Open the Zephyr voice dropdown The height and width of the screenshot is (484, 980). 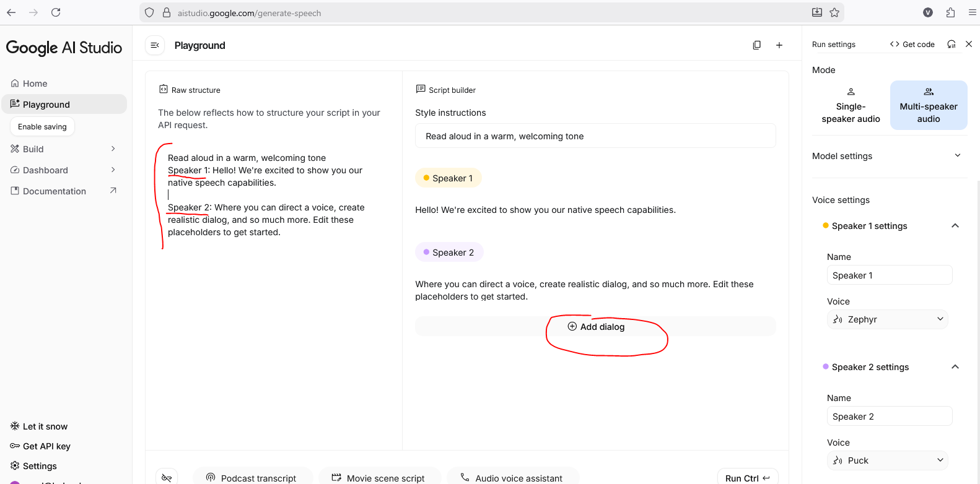[888, 319]
